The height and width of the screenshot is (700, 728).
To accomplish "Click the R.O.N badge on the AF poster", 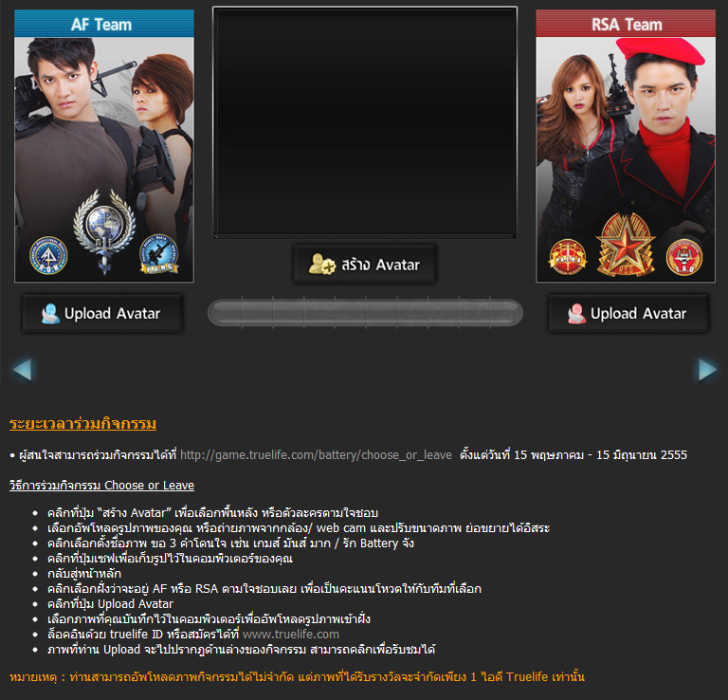I will tap(48, 255).
